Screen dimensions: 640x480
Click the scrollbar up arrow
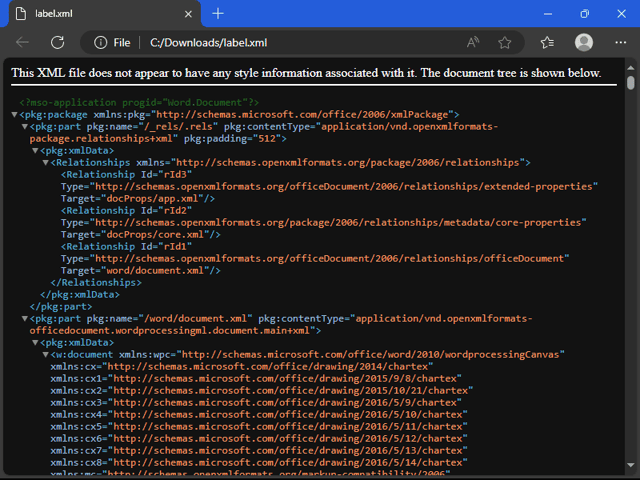631,68
